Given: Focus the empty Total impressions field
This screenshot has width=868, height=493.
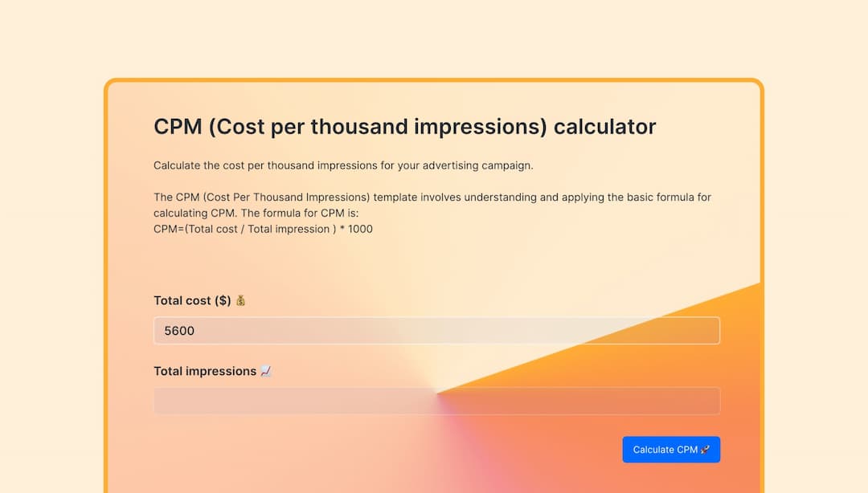Looking at the screenshot, I should [436, 401].
